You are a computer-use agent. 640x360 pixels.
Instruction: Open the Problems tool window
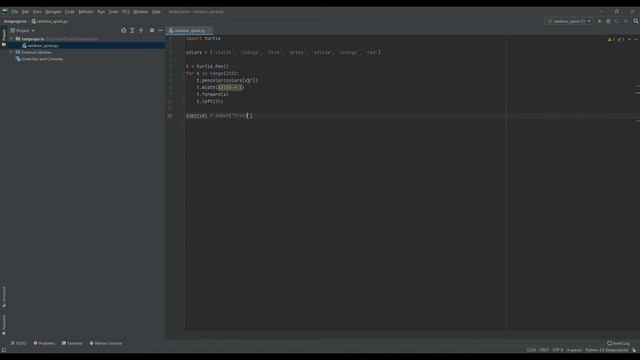pos(44,343)
